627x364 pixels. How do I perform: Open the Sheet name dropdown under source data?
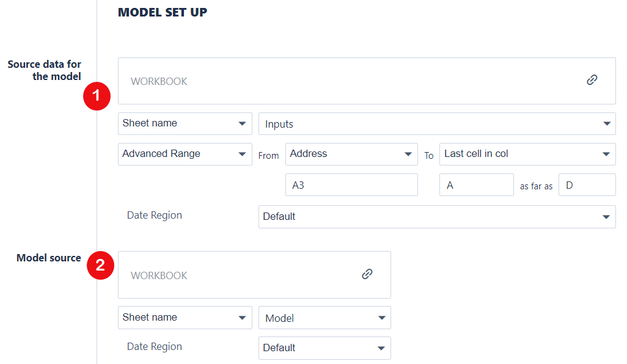pos(185,123)
